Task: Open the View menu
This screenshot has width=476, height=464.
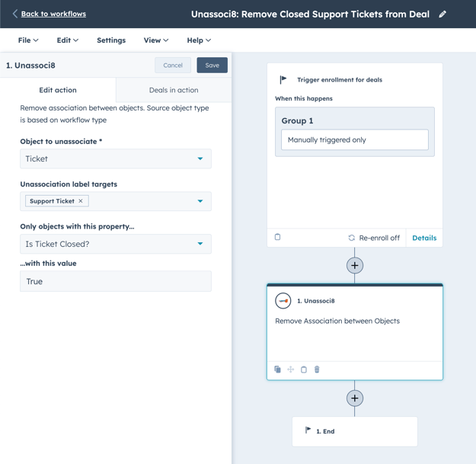Action: pyautogui.click(x=156, y=40)
